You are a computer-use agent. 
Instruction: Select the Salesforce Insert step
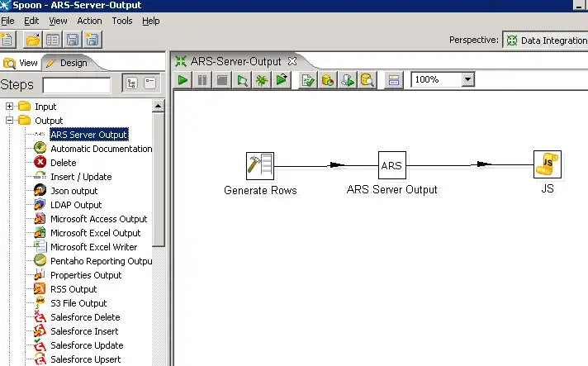pyautogui.click(x=84, y=331)
